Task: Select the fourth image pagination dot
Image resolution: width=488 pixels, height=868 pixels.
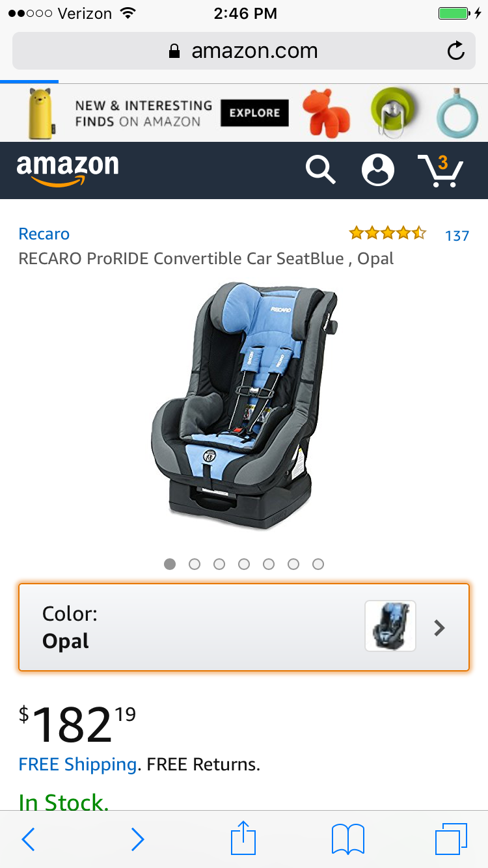Action: tap(244, 564)
